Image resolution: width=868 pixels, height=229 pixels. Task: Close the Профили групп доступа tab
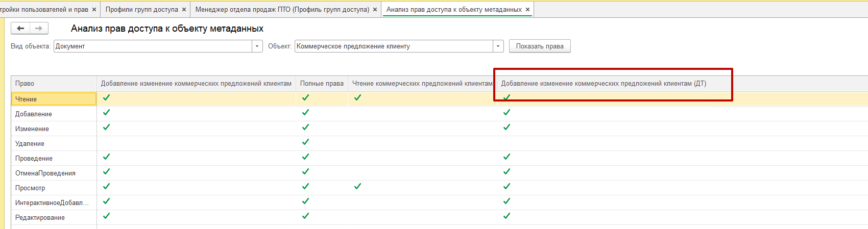tap(184, 10)
